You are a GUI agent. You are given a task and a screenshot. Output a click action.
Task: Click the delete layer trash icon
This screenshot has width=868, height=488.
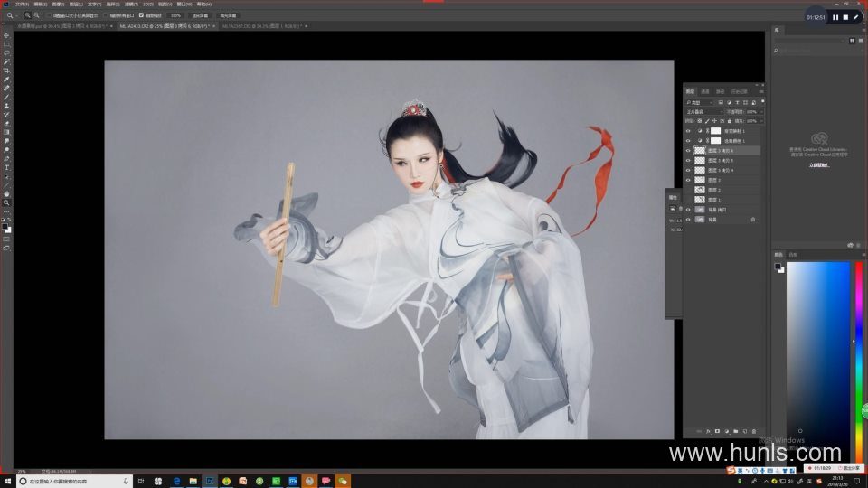[753, 431]
